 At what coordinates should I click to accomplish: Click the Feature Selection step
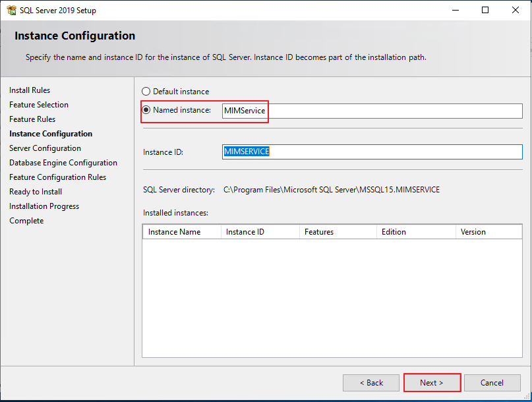39,105
